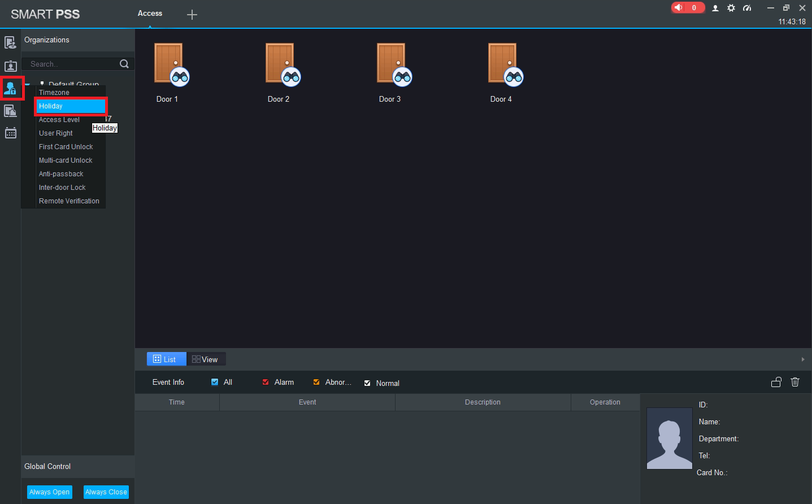Click the trash icon to clear events

[x=795, y=383]
